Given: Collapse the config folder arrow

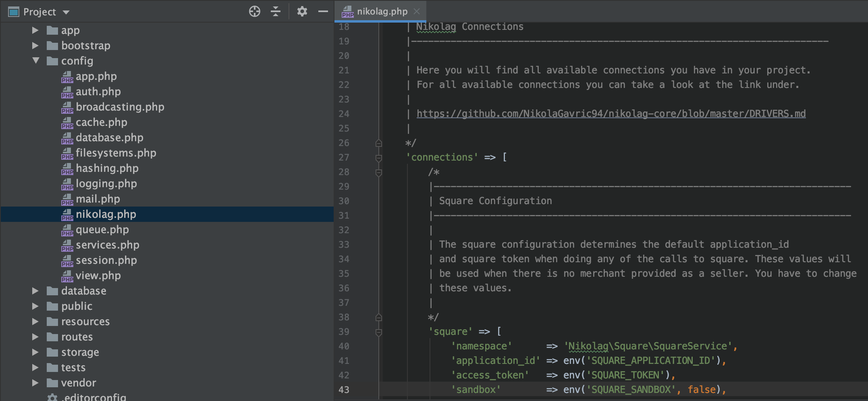Looking at the screenshot, I should [x=36, y=61].
